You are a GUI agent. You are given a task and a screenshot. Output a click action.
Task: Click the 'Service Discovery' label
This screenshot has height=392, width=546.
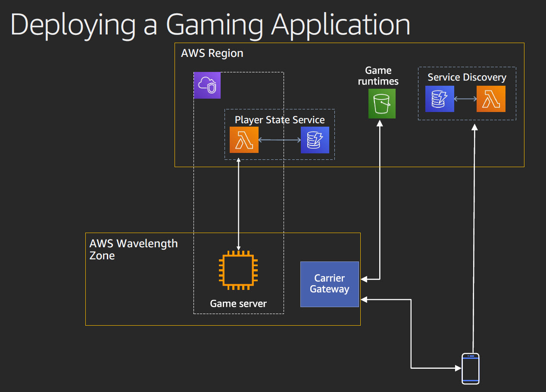467,78
